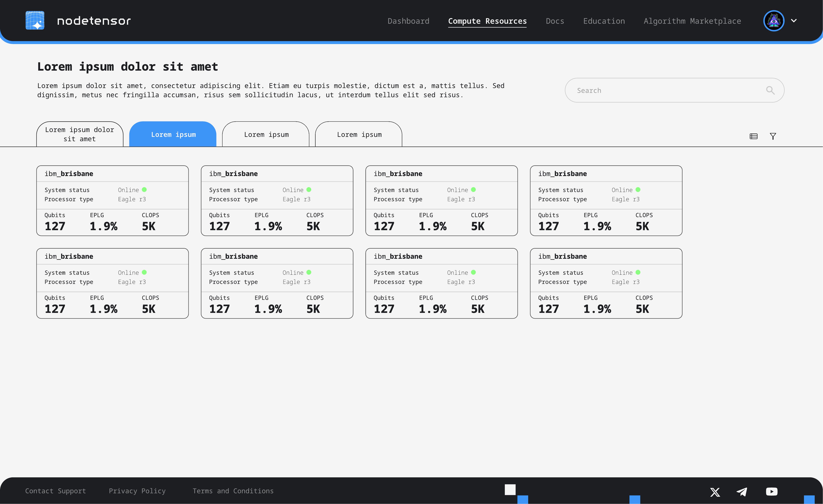Image resolution: width=823 pixels, height=504 pixels.
Task: Open the filter funnel icon
Action: [773, 136]
